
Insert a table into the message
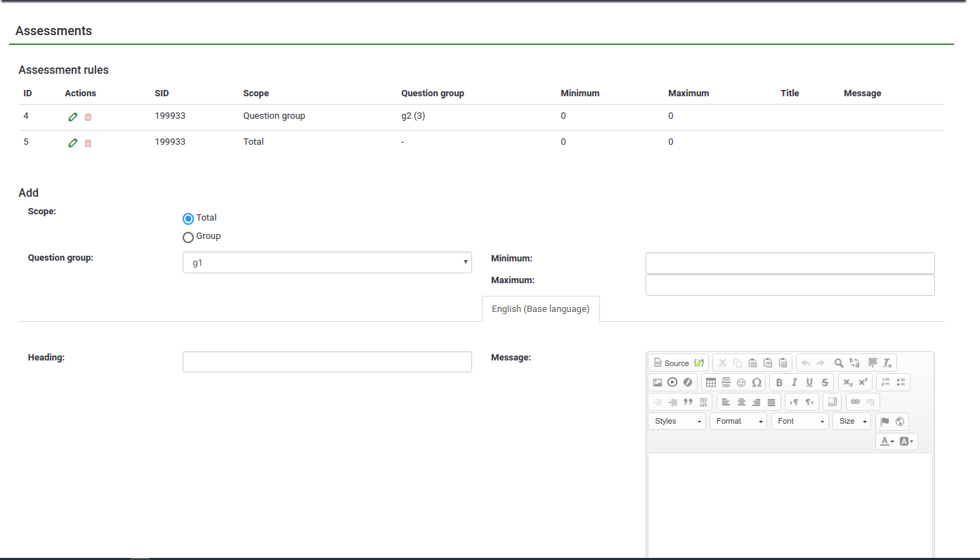pos(710,383)
